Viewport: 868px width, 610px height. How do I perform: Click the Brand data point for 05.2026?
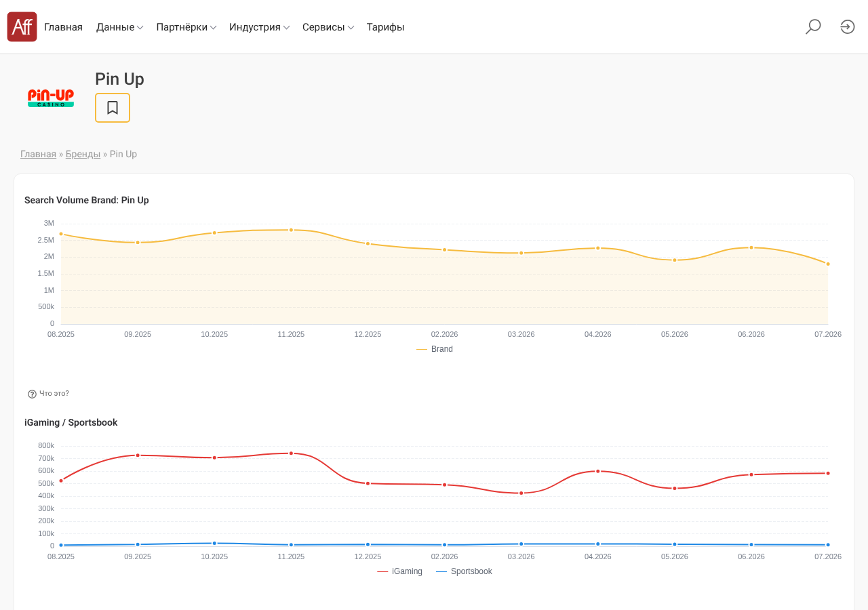675,260
